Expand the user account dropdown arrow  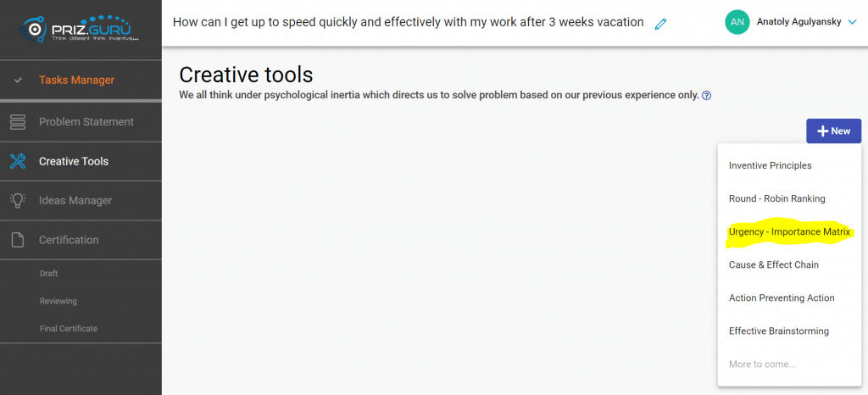(852, 23)
